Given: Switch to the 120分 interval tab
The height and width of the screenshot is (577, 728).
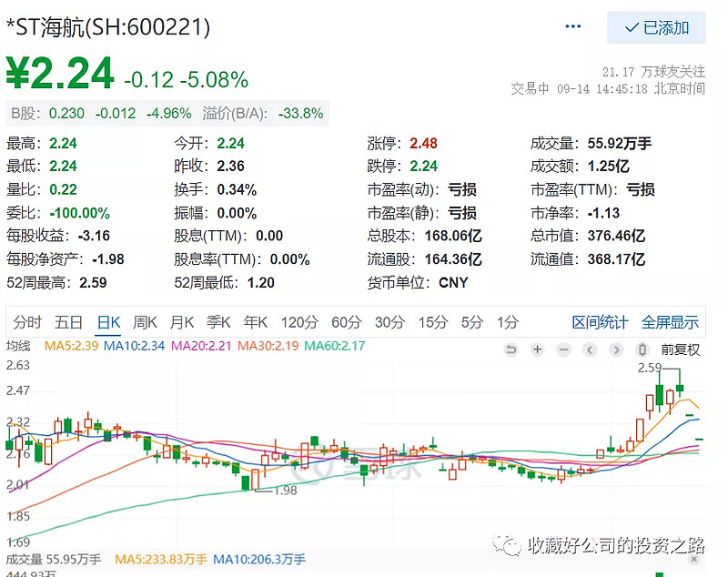Looking at the screenshot, I should coord(299,321).
